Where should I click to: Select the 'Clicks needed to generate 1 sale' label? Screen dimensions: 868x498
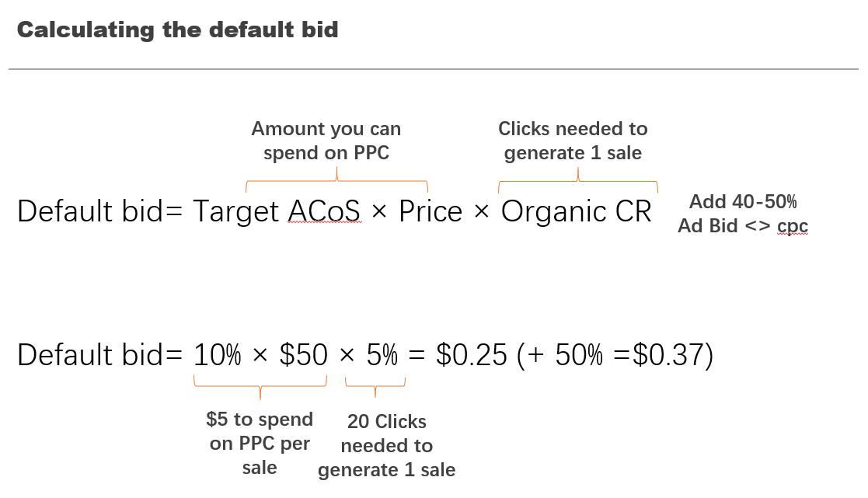click(573, 141)
